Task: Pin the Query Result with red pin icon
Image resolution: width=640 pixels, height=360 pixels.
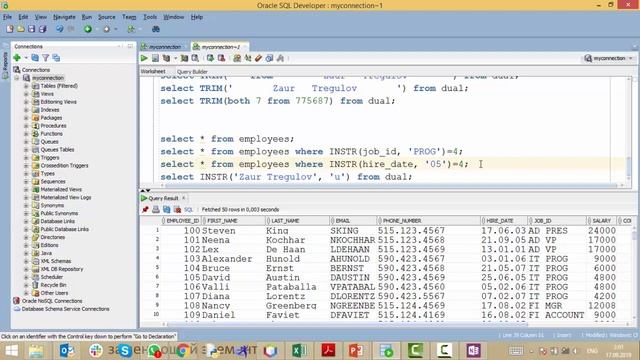Action: [145, 209]
